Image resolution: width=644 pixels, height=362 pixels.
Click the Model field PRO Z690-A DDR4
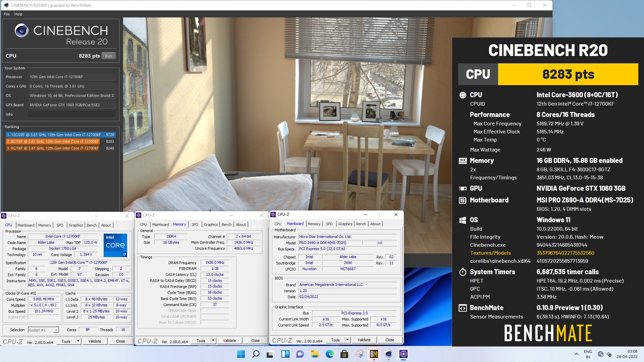tap(330, 243)
